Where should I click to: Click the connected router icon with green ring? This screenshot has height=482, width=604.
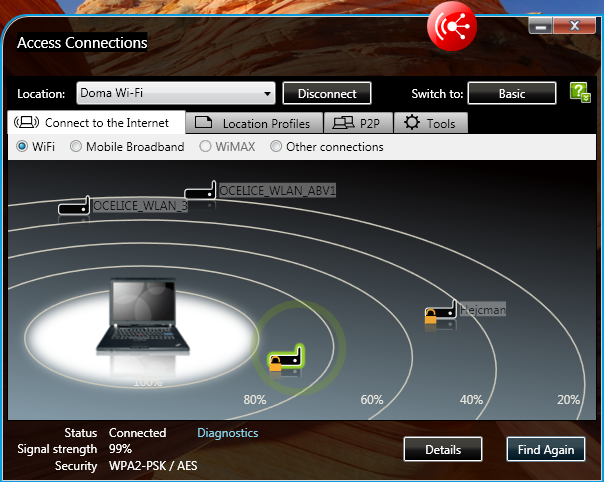(286, 358)
